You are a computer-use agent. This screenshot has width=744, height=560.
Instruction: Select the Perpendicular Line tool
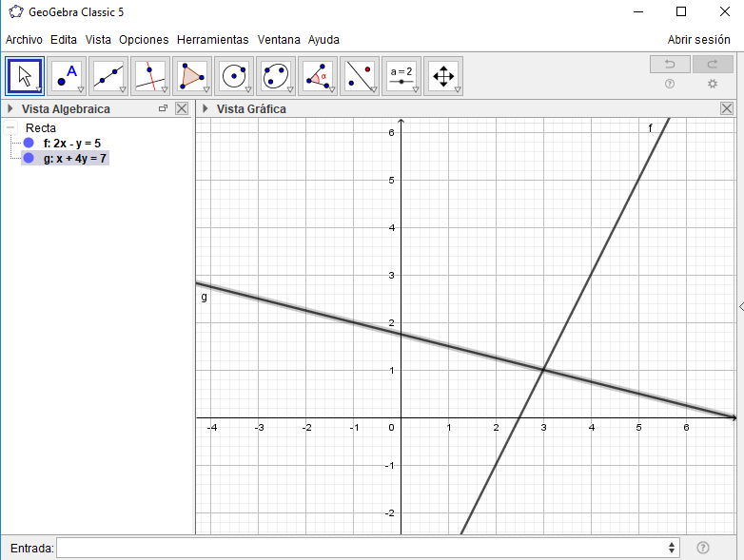pyautogui.click(x=150, y=76)
